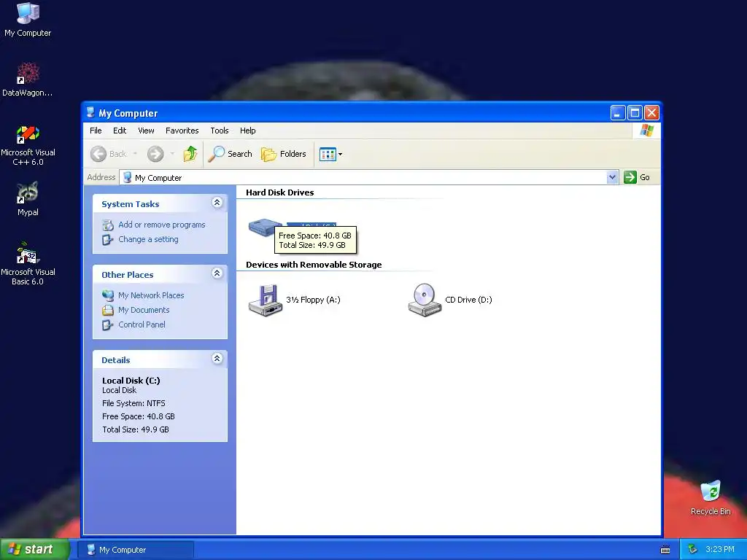Expand the Address bar dropdown arrow

(x=612, y=178)
